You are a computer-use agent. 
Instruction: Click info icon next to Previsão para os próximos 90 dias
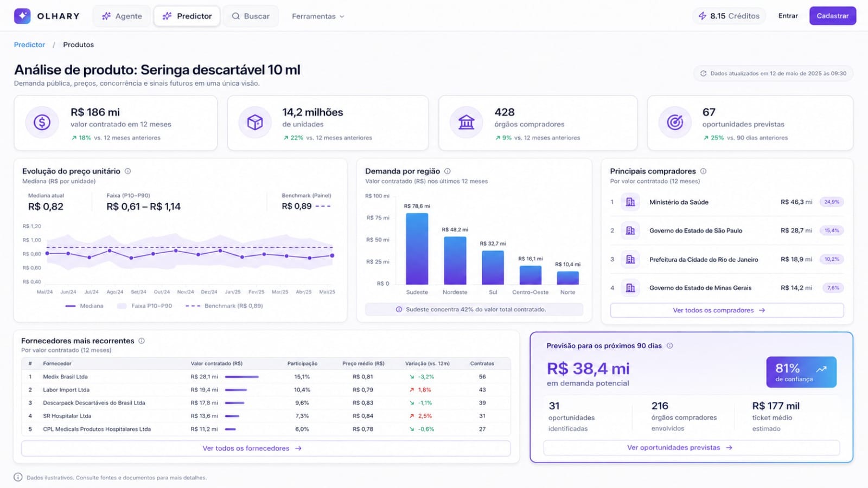click(x=669, y=346)
